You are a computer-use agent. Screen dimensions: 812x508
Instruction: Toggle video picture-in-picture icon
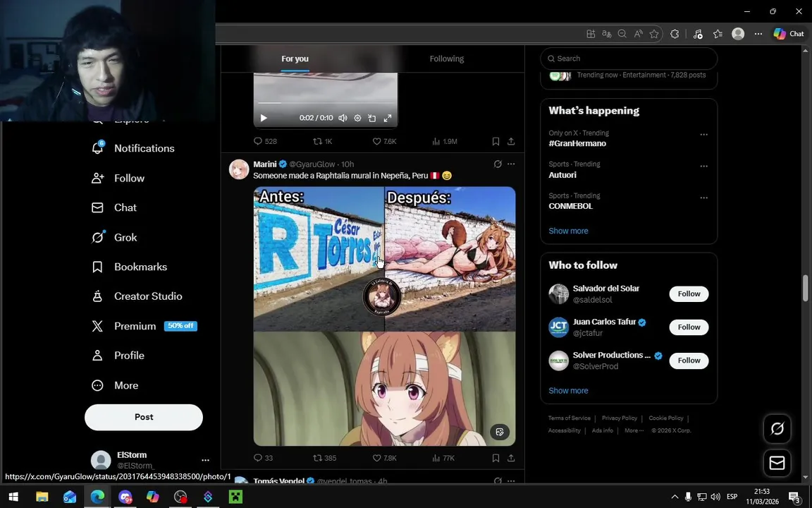click(372, 119)
